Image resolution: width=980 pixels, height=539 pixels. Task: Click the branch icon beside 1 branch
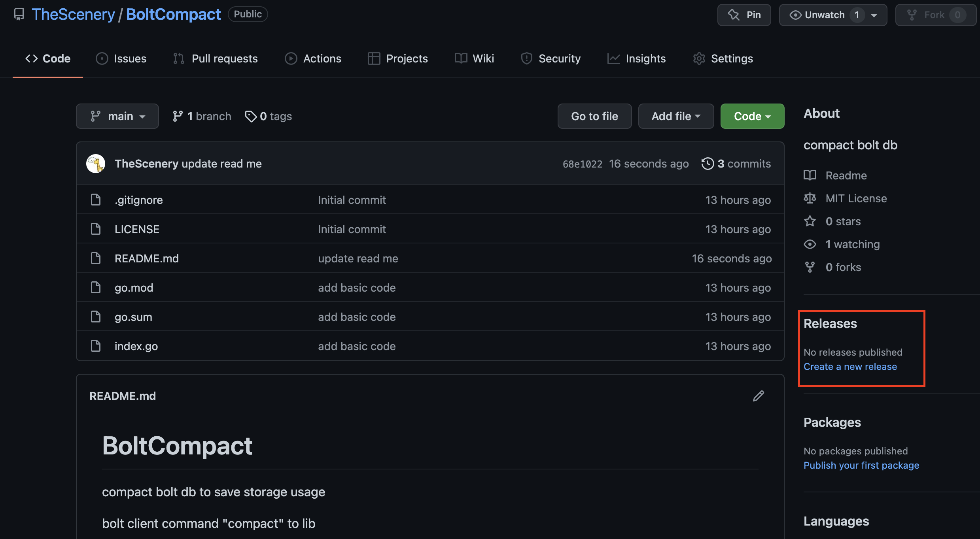tap(178, 116)
